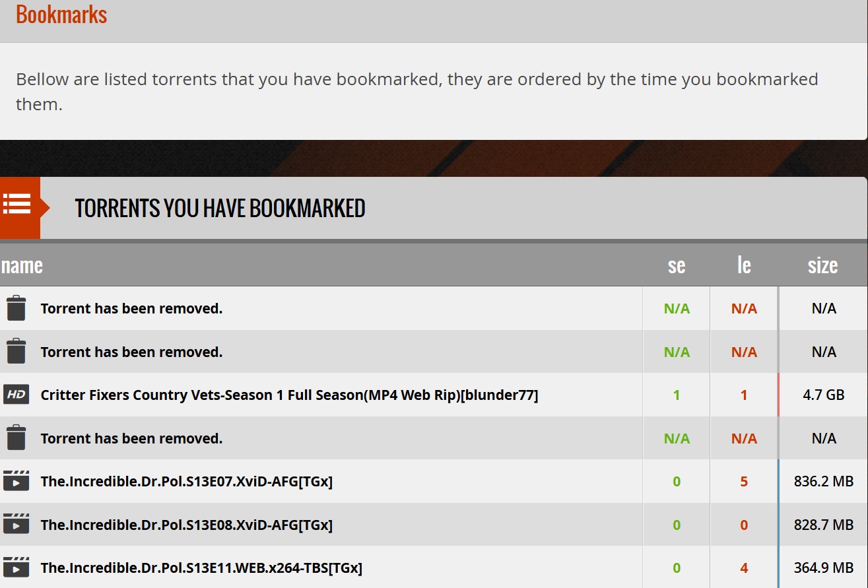Click the 828.7 MB size value
The width and height of the screenshot is (868, 588).
pos(824,525)
